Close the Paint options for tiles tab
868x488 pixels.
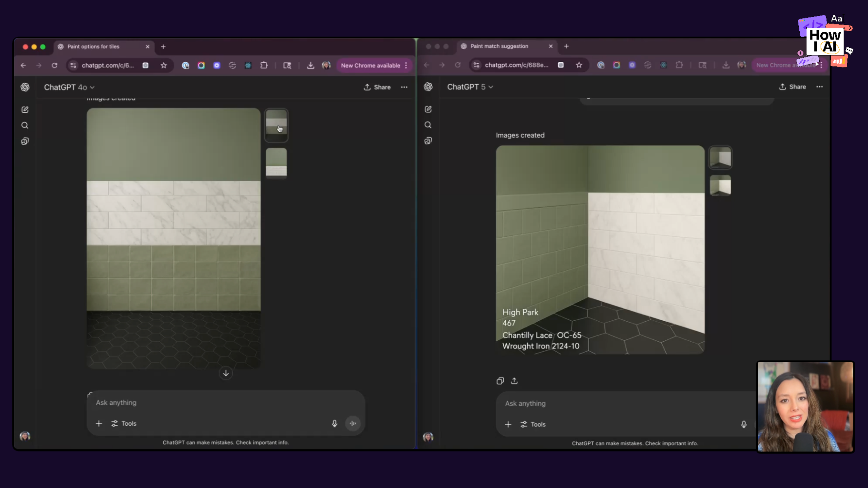[x=147, y=46]
